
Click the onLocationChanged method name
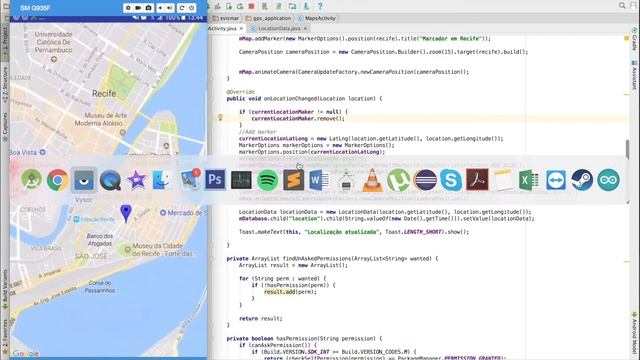289,98
